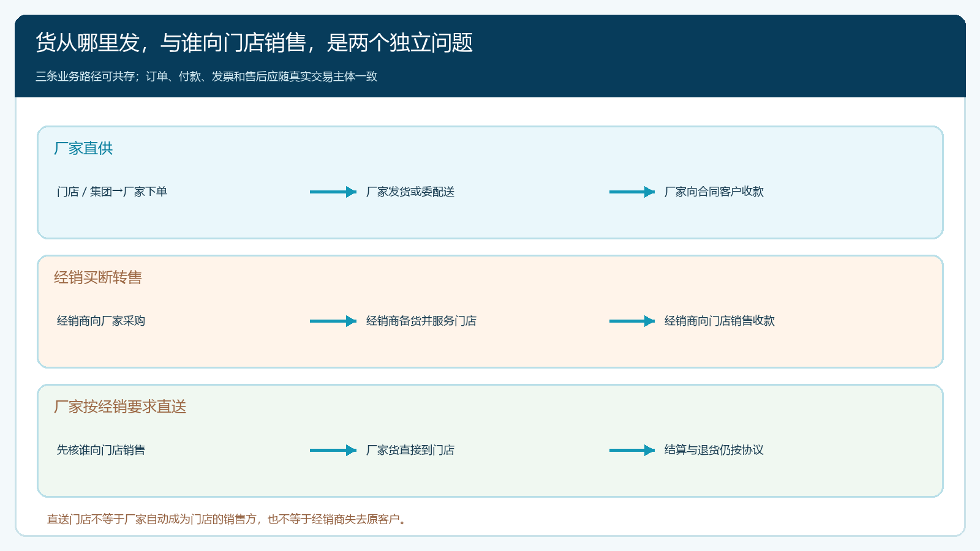Select the 经销买断转售 section heading
The width and height of the screenshot is (980, 551).
pyautogui.click(x=98, y=277)
